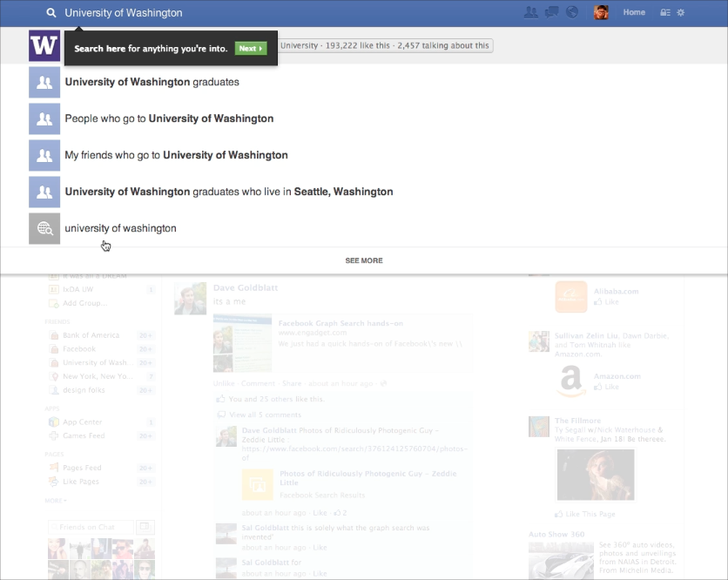This screenshot has height=580, width=728.
Task: Open the Facebook Graph Search hands-on article
Action: pos(340,323)
